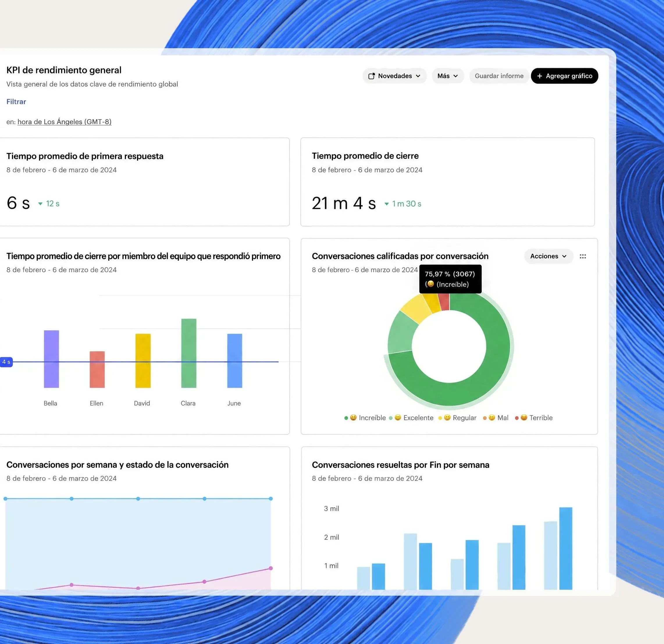Click the last pink line point in weekly chart
Viewport: 664px width, 644px height.
pos(271,568)
